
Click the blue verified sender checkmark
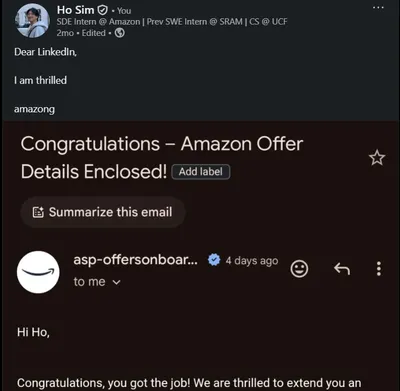click(x=214, y=260)
